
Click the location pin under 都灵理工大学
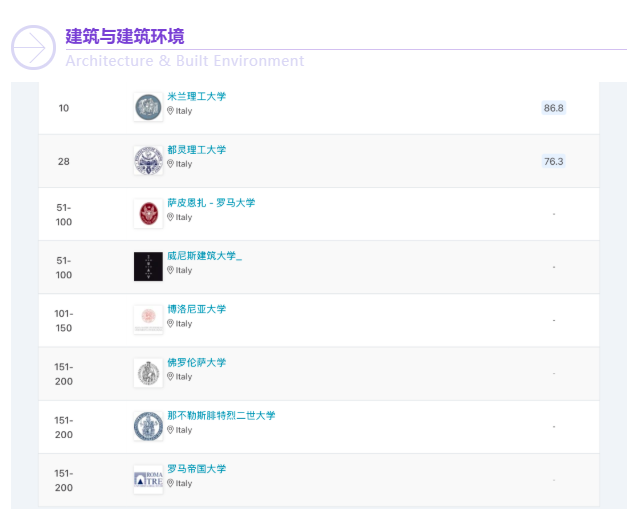171,164
